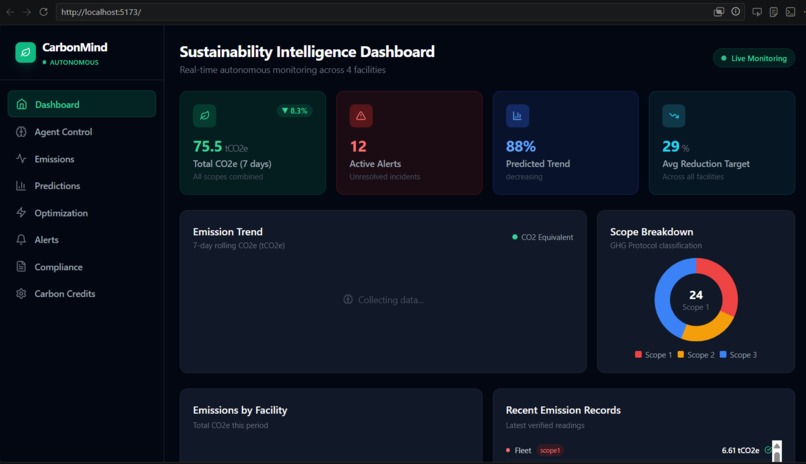Image resolution: width=806 pixels, height=464 pixels.
Task: Open the Dashboard menu item
Action: pyautogui.click(x=82, y=104)
